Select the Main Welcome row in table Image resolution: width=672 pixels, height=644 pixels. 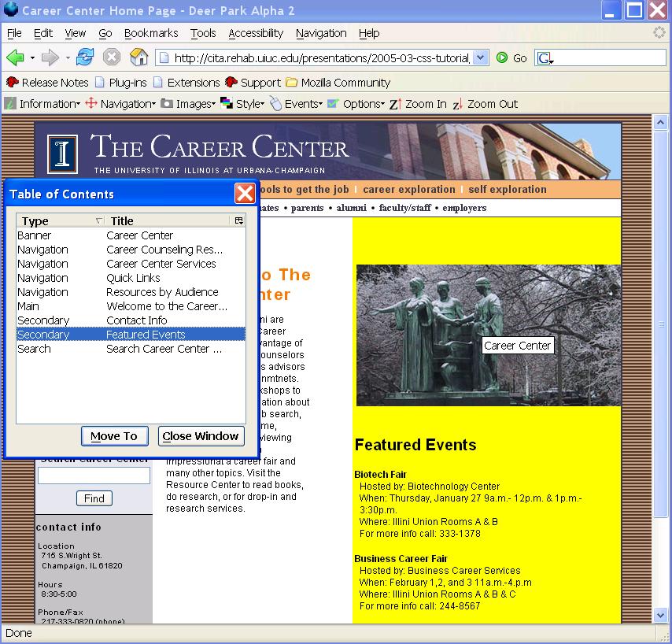pos(130,306)
